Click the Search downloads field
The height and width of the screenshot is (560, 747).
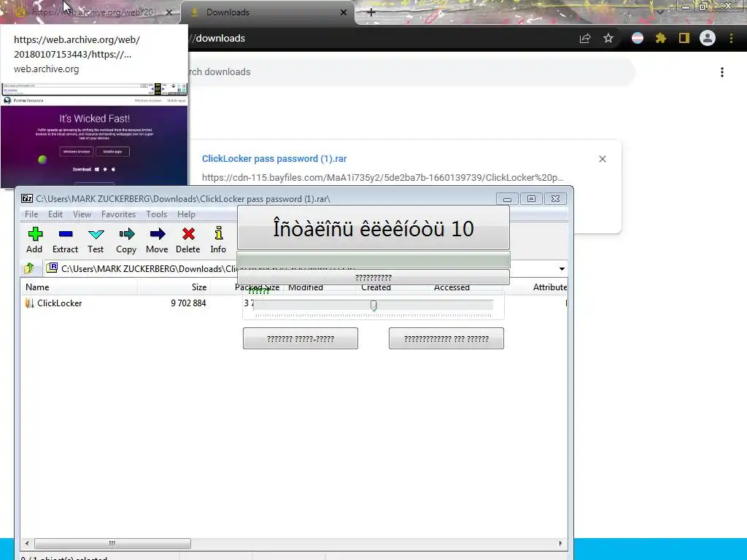pyautogui.click(x=410, y=72)
